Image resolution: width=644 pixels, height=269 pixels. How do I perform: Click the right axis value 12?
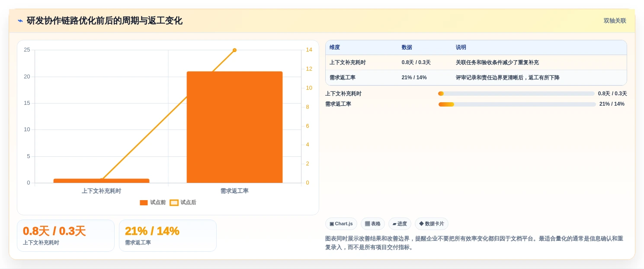point(309,69)
